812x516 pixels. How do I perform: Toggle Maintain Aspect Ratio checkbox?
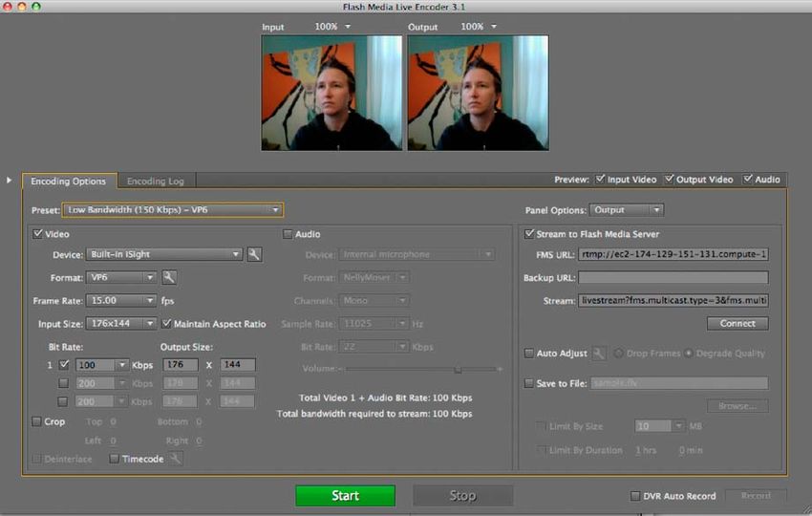[x=166, y=324]
